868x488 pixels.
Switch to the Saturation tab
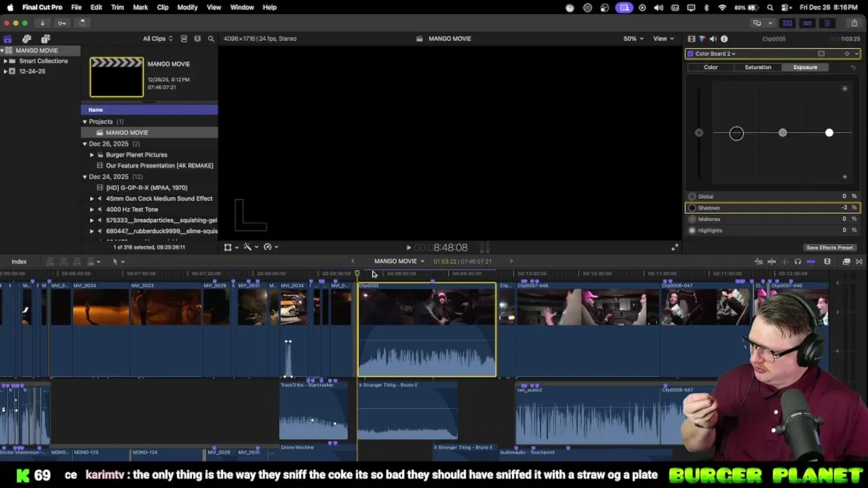point(757,67)
